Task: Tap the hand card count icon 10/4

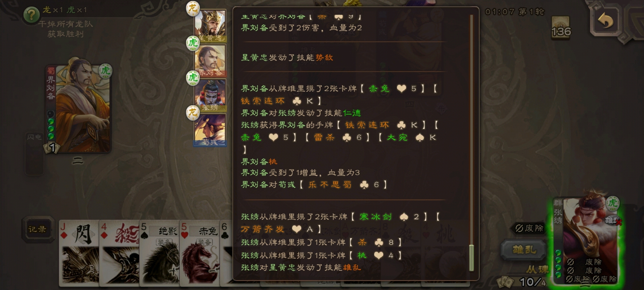Action: (522, 282)
